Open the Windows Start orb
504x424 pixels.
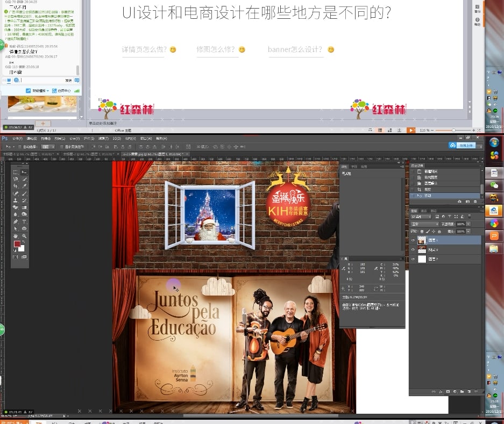(494, 142)
